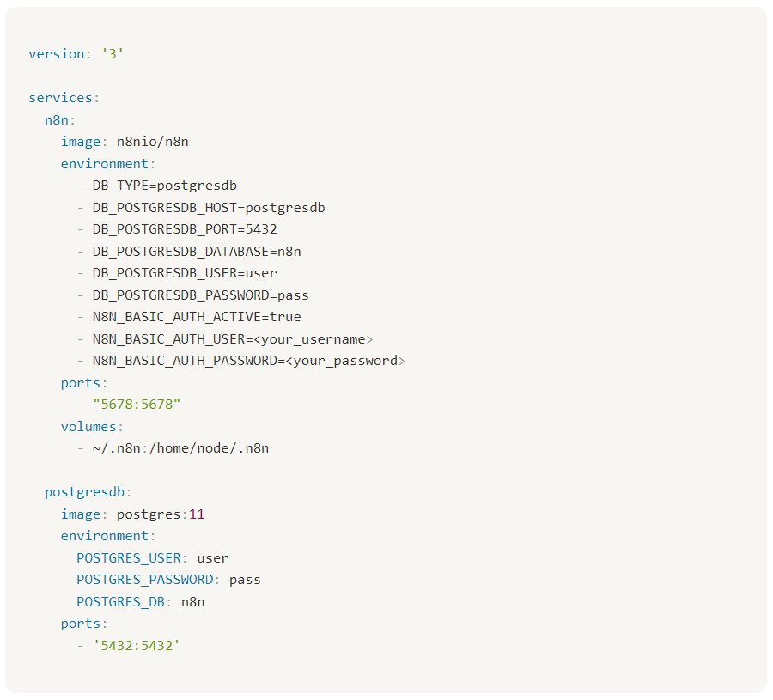Click the "N8N_BASIC_AUTH_ACTIVE=true" entry

click(x=197, y=317)
